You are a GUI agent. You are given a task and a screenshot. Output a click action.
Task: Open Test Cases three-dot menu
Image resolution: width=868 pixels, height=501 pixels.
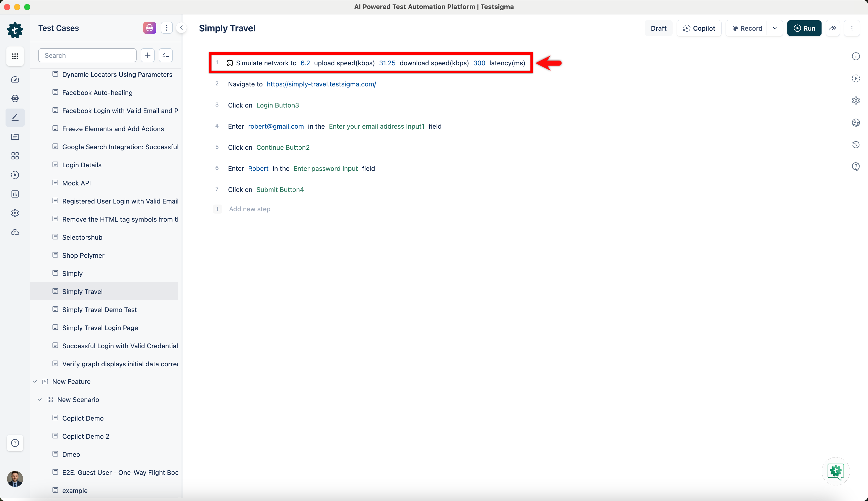coord(167,28)
